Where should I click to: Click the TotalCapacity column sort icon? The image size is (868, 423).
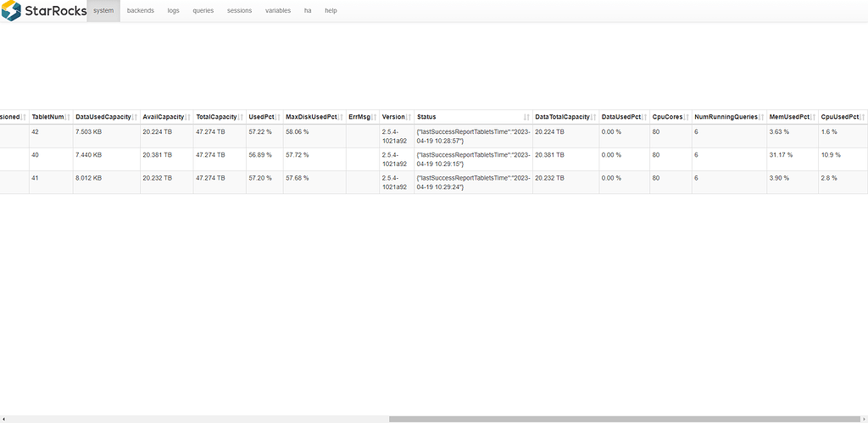coord(242,117)
